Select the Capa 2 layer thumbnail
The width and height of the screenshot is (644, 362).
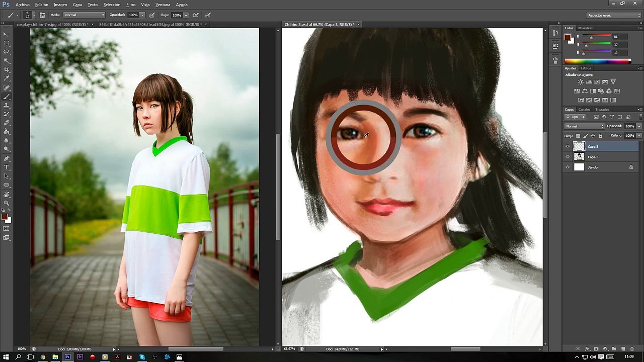coord(579,157)
